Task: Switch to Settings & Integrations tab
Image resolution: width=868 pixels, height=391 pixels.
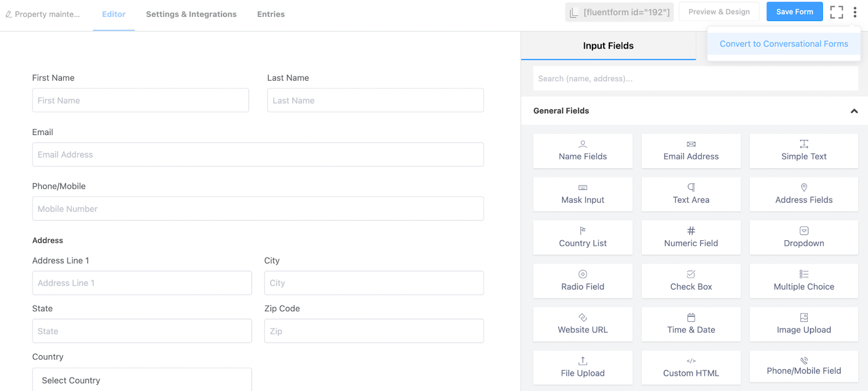Action: point(191,14)
